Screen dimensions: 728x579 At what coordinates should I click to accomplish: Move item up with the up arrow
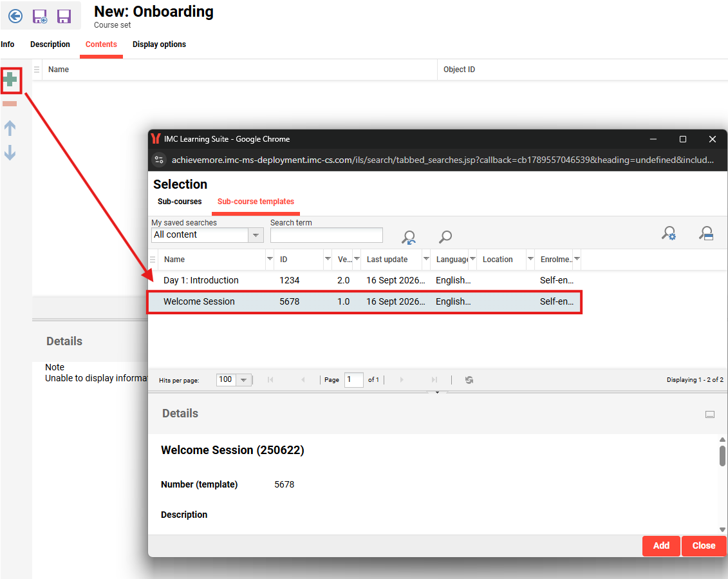tap(10, 128)
